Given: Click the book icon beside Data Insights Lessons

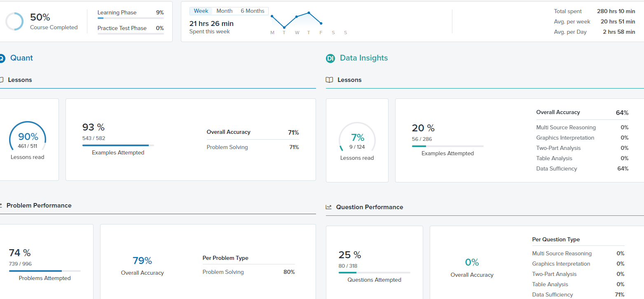Looking at the screenshot, I should coord(329,80).
